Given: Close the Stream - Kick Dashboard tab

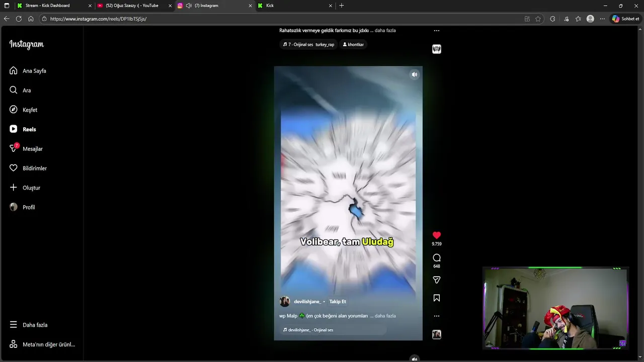Looking at the screenshot, I should pyautogui.click(x=90, y=6).
